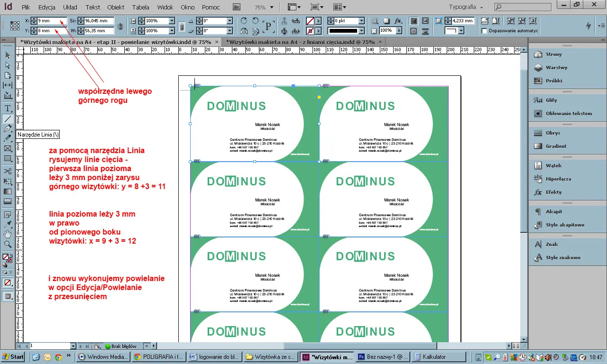Viewport: 607px width, 364px height.
Task: Click the Rotate 90° clockwise icon
Action: click(244, 21)
